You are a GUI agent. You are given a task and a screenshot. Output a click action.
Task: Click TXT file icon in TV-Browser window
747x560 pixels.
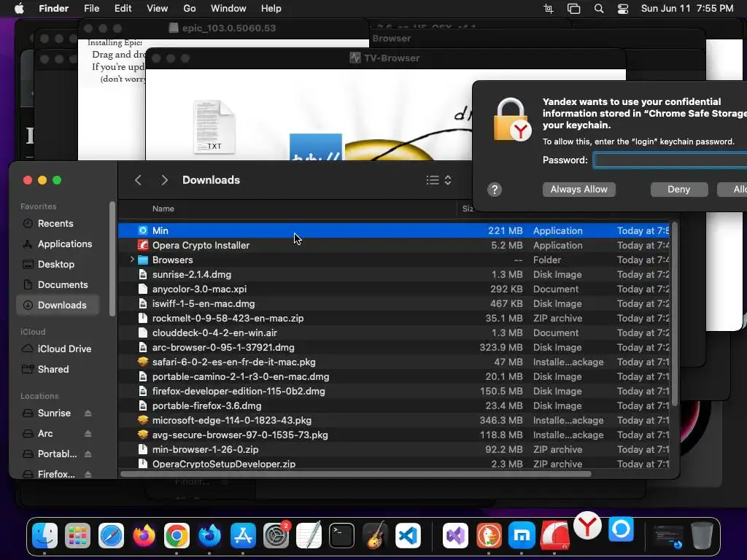[x=214, y=127]
